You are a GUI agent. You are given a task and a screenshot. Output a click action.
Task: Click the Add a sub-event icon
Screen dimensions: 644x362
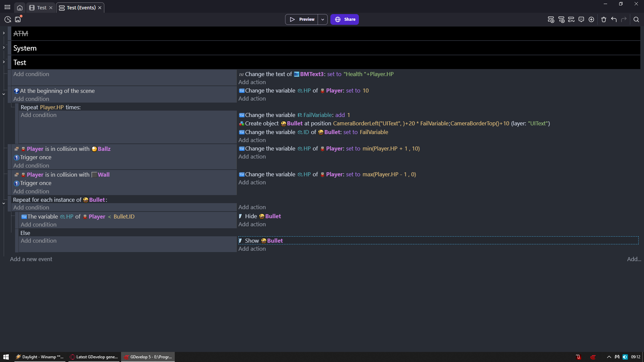click(561, 19)
